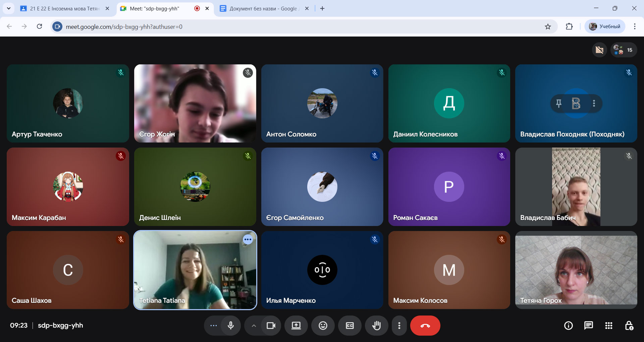Open more options on Владислав Походняк's tile

pyautogui.click(x=594, y=103)
